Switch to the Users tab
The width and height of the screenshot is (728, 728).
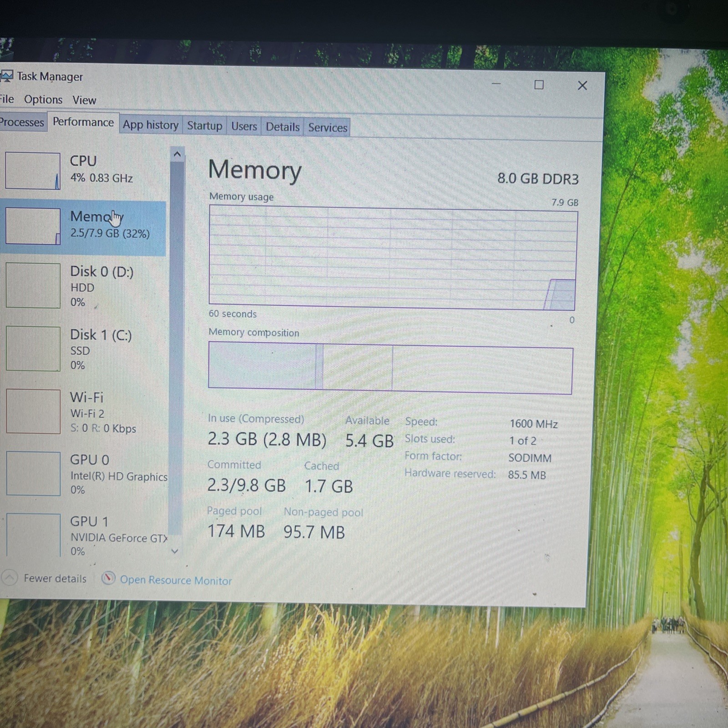click(244, 126)
